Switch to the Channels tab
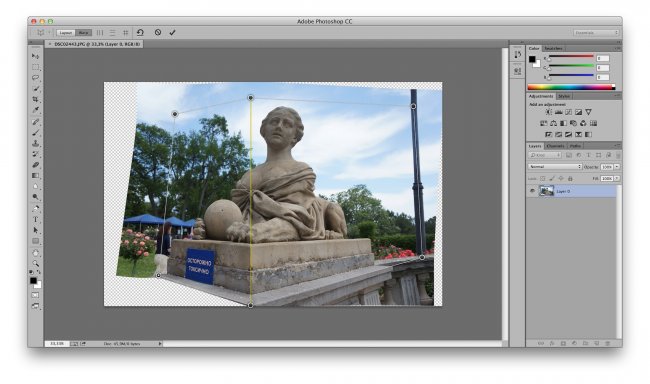The image size is (650, 384). pyautogui.click(x=555, y=146)
